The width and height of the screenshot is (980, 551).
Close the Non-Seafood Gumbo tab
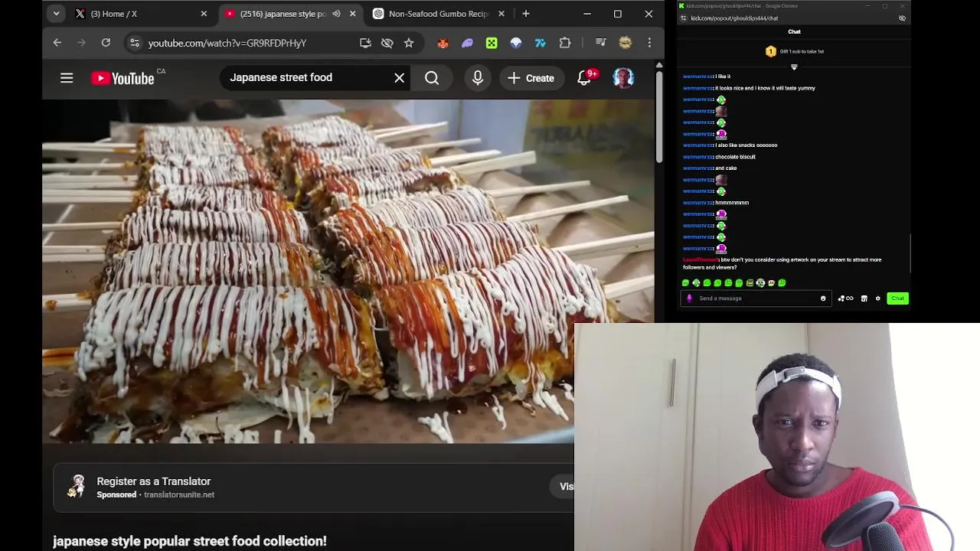tap(501, 14)
